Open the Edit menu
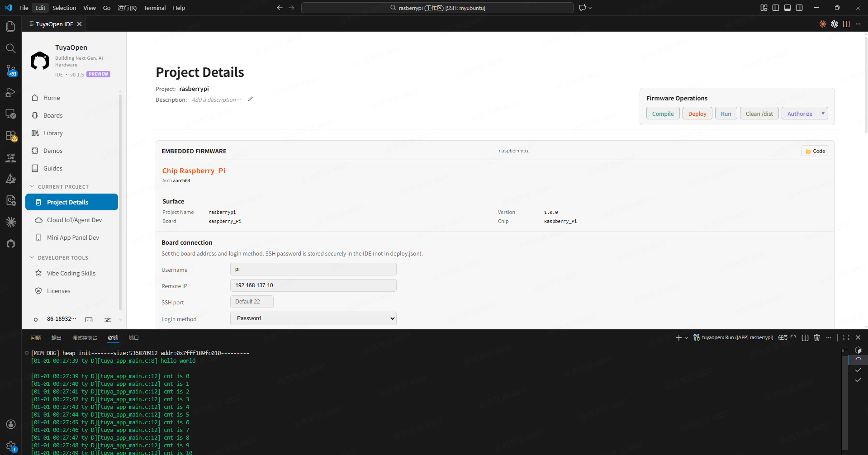868x455 pixels. click(40, 8)
